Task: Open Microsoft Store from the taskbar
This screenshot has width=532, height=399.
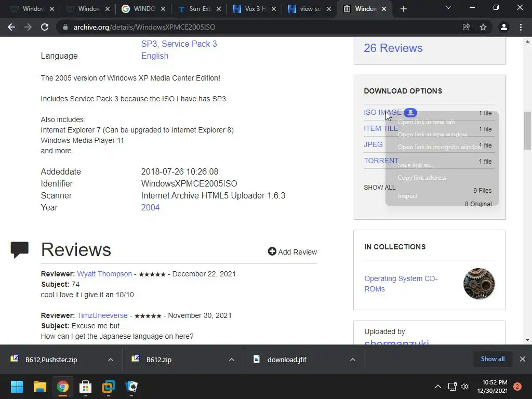Action: point(86,387)
